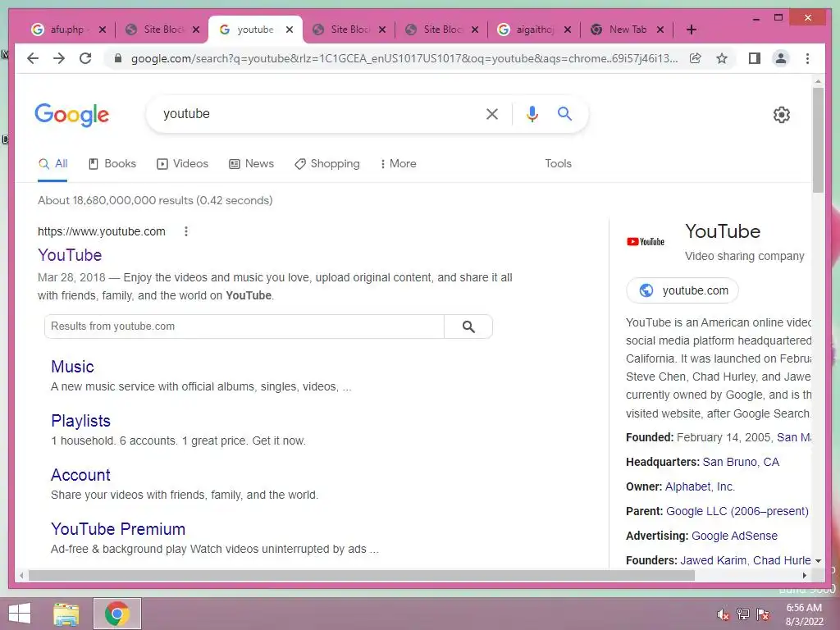Click the horizontal scrollbar right arrow
The height and width of the screenshot is (630, 840).
click(x=804, y=576)
